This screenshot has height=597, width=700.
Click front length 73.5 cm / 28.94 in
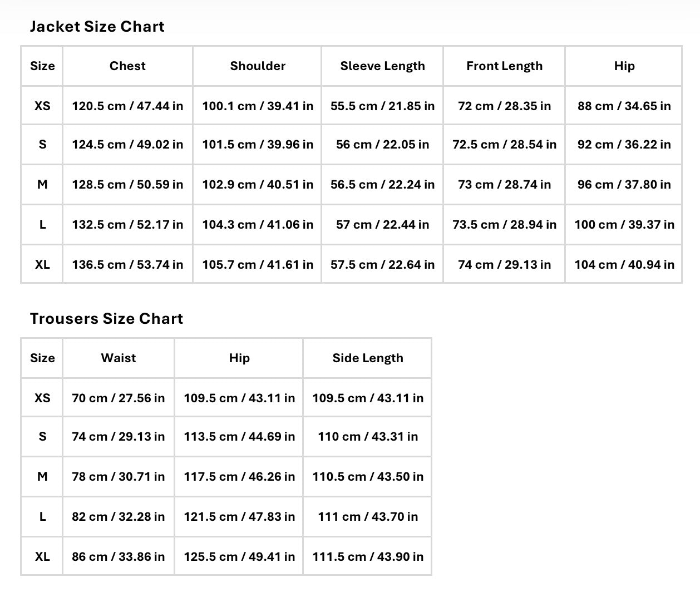click(x=504, y=224)
